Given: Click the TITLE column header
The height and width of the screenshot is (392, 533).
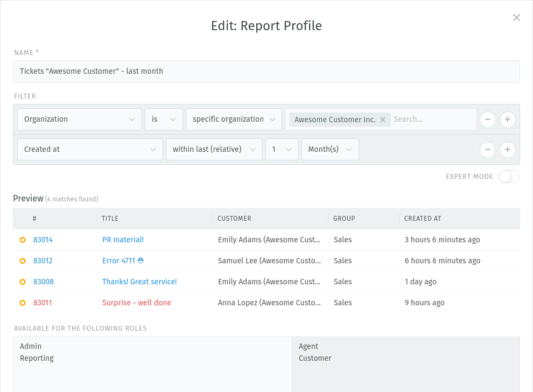Looking at the screenshot, I should pos(110,219).
